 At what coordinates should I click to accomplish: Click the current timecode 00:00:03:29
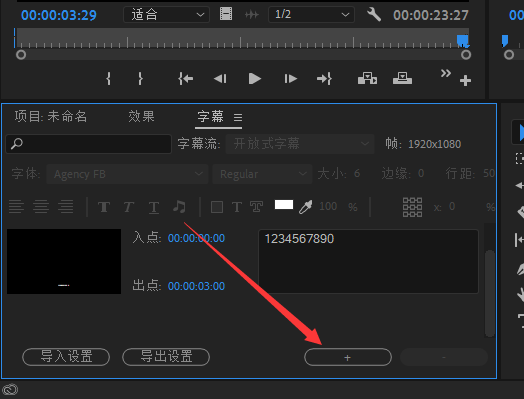(x=59, y=15)
